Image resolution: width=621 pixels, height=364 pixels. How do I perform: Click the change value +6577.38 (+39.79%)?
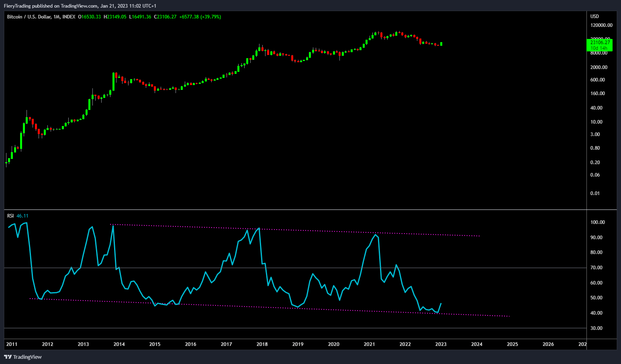pyautogui.click(x=200, y=17)
